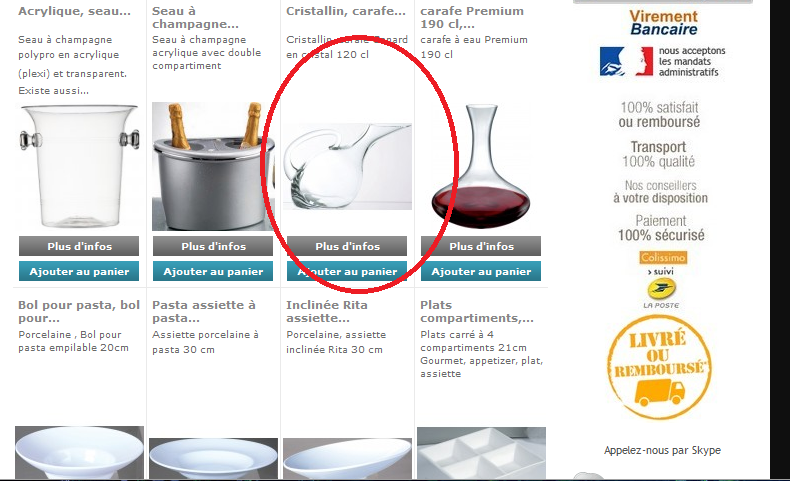Click the 'Cristallin, carafe...' product title

[x=346, y=11]
